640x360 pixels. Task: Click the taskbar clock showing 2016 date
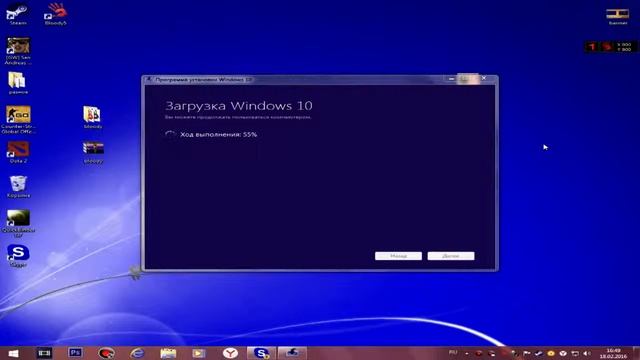click(613, 353)
